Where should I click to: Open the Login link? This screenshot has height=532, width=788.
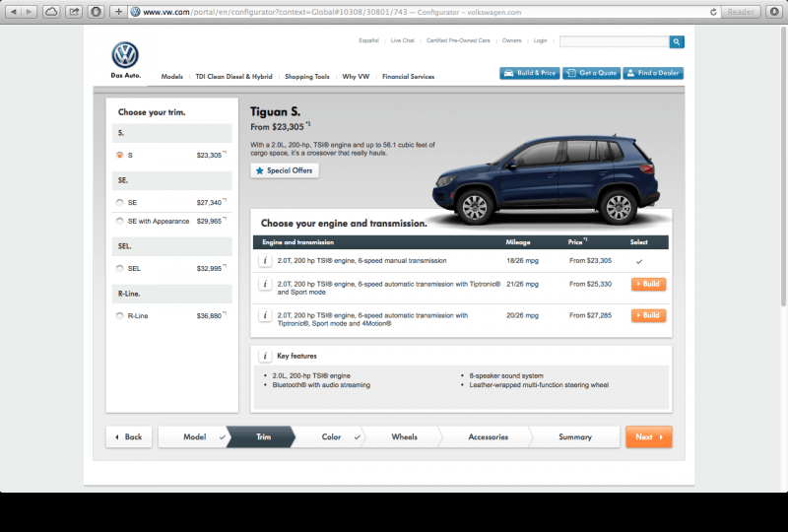(x=540, y=40)
